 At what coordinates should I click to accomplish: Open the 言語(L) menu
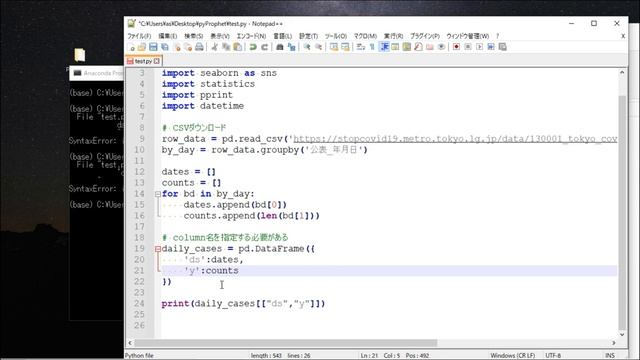pos(282,36)
